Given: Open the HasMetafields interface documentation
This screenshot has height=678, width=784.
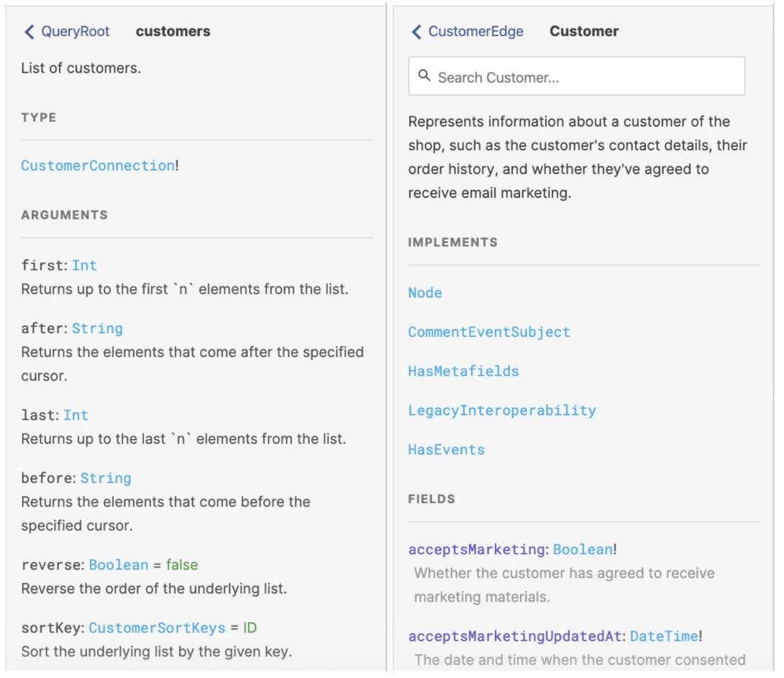Looking at the screenshot, I should pos(463,371).
